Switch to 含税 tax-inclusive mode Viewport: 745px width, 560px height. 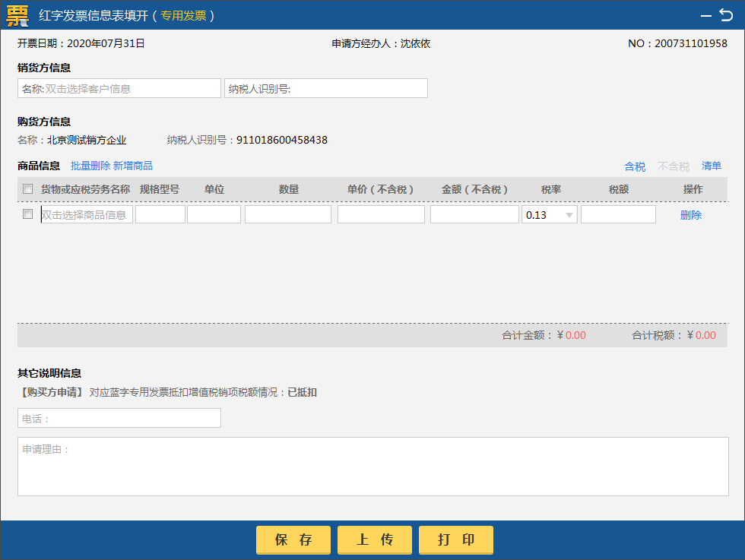point(634,166)
